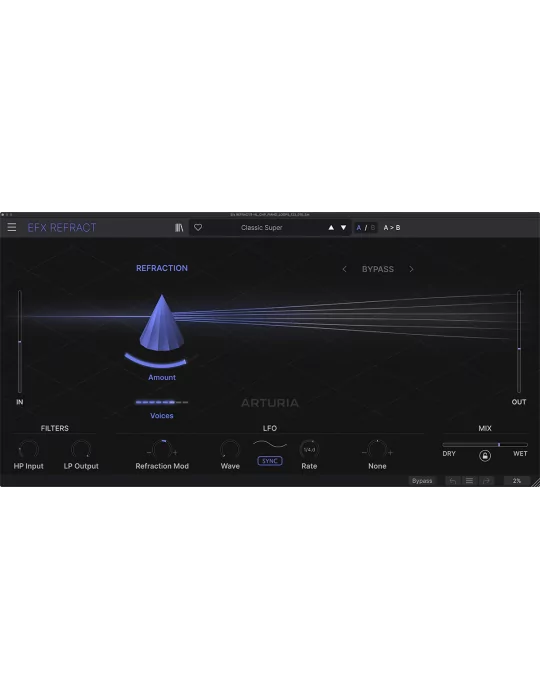Click the OUT level meter

519,342
